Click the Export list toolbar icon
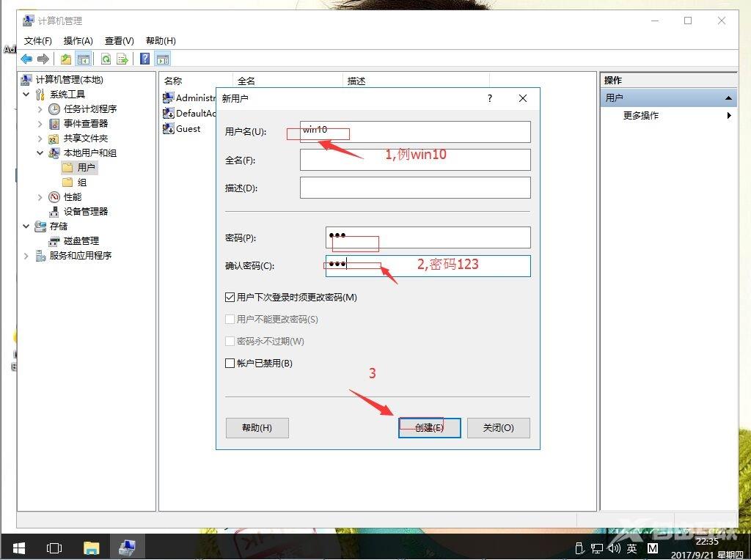The image size is (751, 560). 122,59
